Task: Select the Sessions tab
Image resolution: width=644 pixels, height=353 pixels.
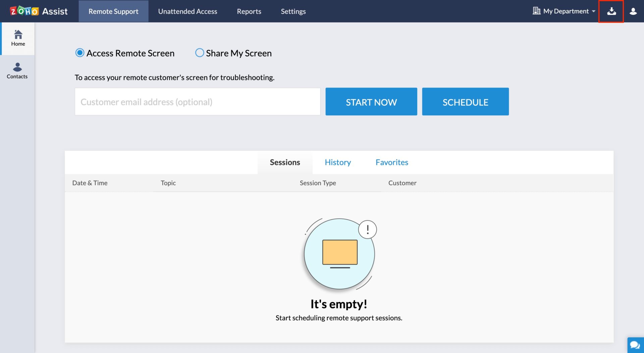Action: coord(285,162)
